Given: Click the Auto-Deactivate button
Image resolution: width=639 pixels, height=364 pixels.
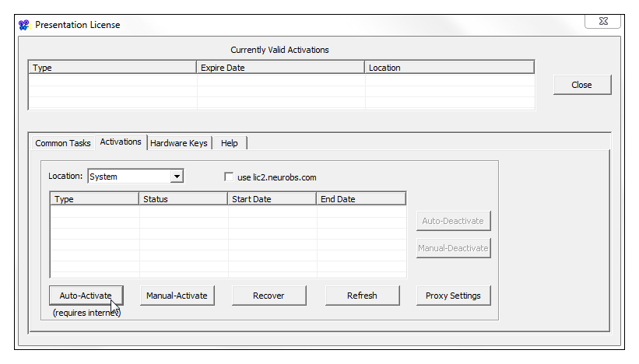Looking at the screenshot, I should click(453, 221).
